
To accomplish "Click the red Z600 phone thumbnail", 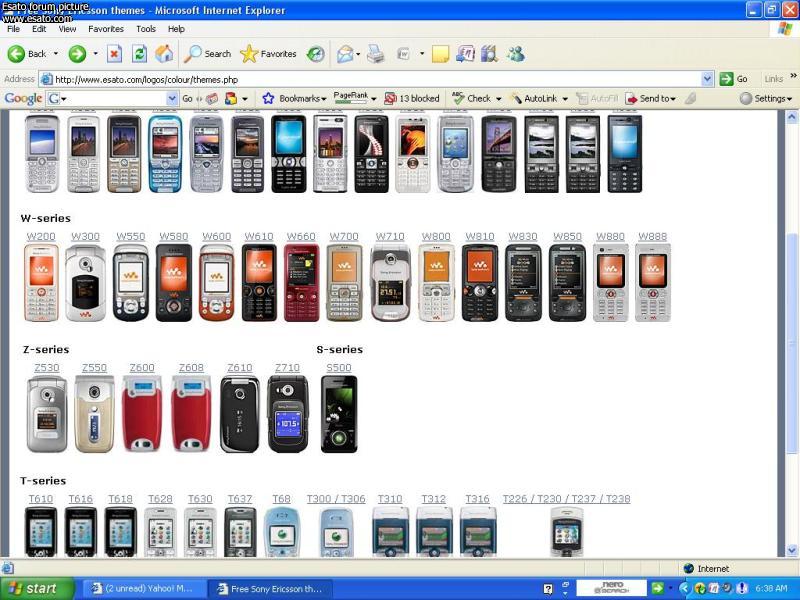I will click(142, 414).
